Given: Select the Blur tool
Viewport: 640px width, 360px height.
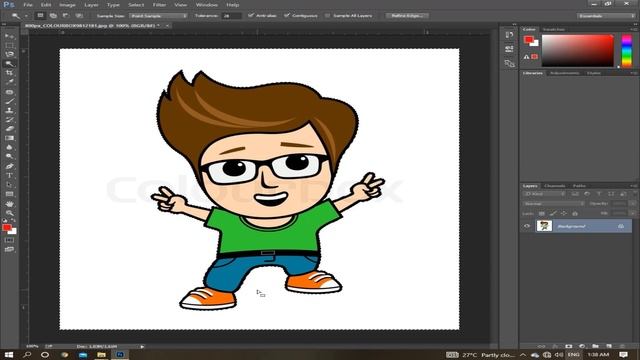Looking at the screenshot, I should coord(9,147).
